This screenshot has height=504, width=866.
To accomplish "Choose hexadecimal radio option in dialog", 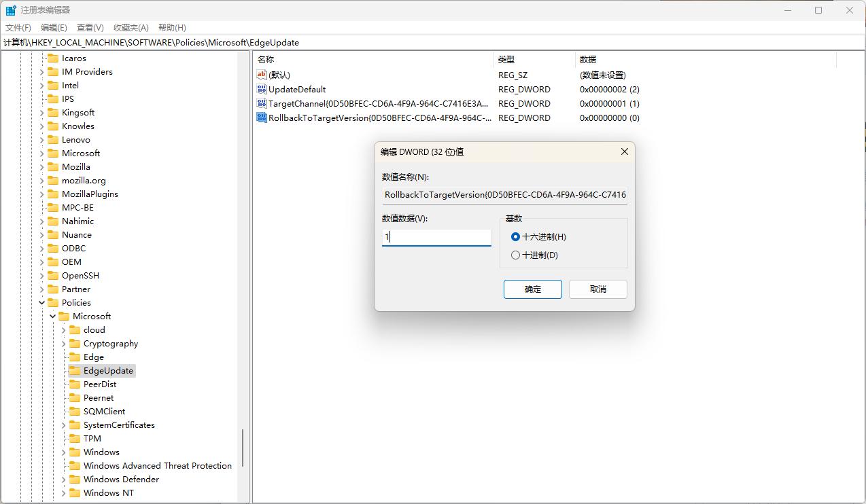I will [515, 236].
